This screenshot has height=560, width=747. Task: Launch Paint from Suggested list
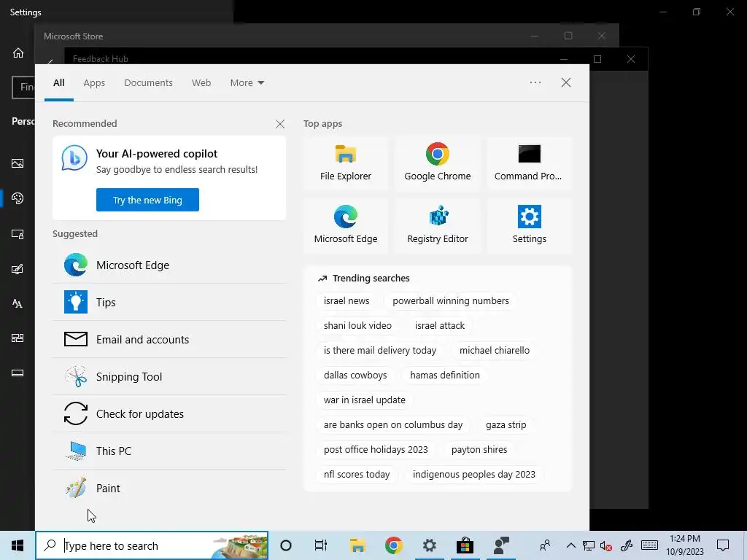click(169, 488)
